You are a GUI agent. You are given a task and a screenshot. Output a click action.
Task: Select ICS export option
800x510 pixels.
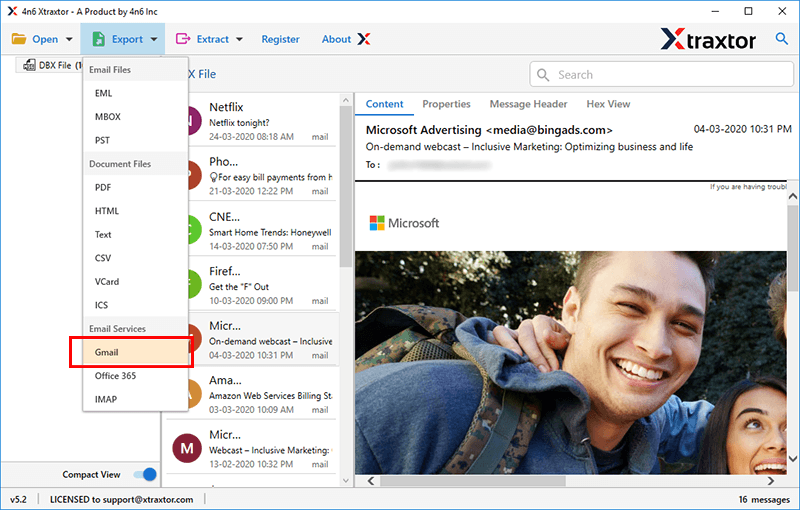pos(135,304)
